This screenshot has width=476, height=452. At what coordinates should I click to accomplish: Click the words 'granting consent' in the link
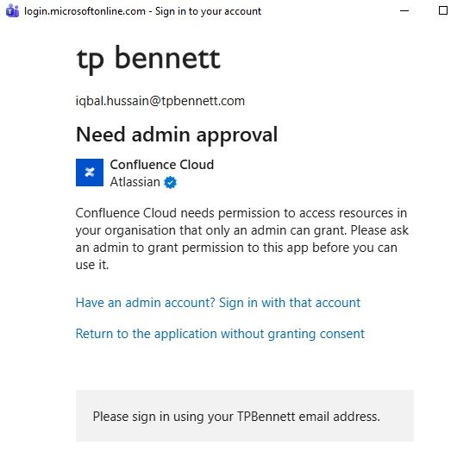(x=316, y=334)
